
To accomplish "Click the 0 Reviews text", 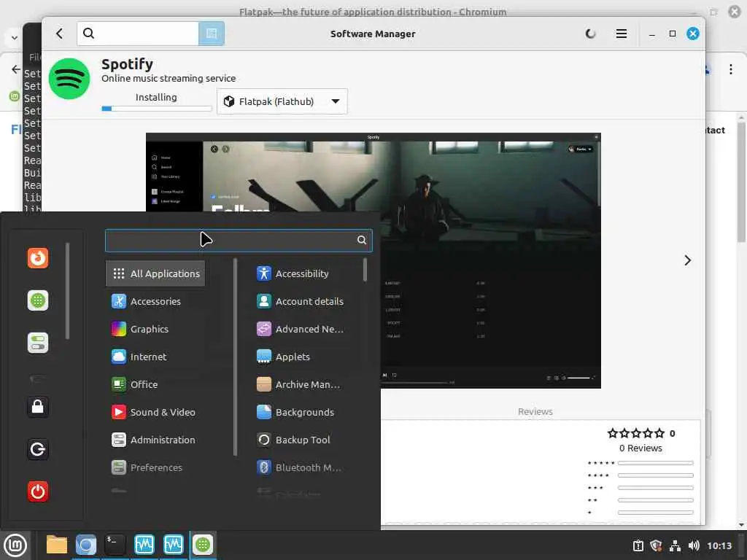I will [640, 448].
